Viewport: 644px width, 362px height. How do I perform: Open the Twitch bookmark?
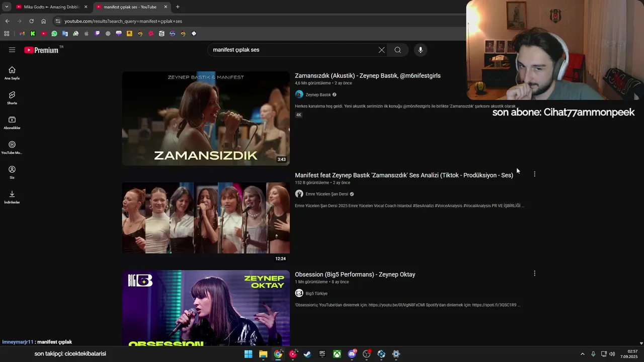coord(97,34)
